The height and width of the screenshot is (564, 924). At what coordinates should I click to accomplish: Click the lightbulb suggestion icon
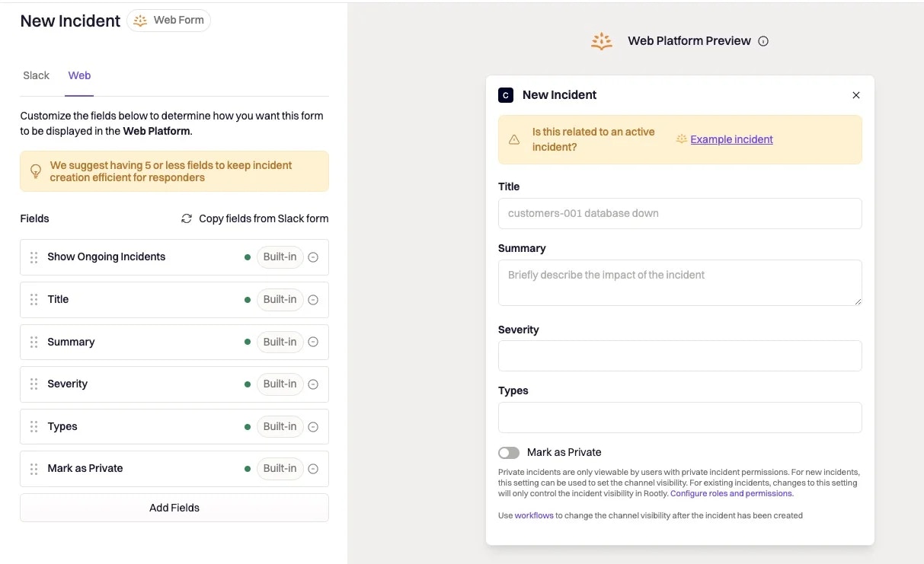[35, 171]
